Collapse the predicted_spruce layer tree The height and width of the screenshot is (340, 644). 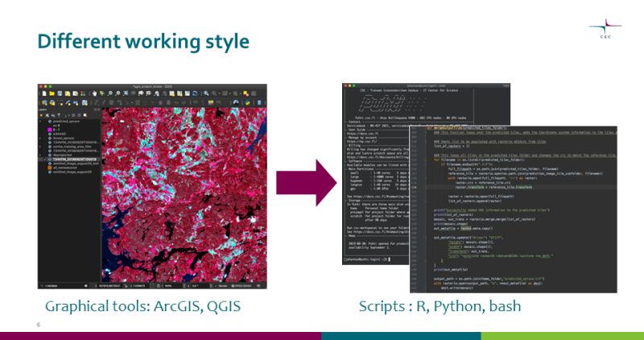(40, 122)
